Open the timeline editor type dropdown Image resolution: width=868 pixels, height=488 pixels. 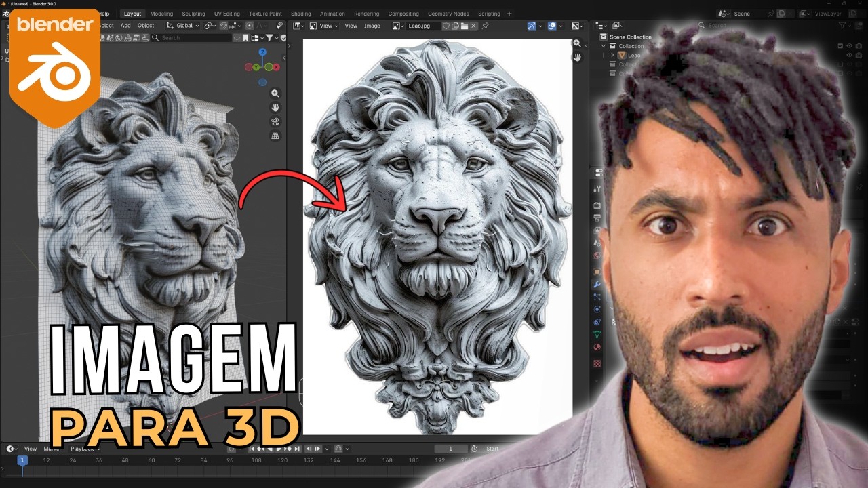pos(12,449)
